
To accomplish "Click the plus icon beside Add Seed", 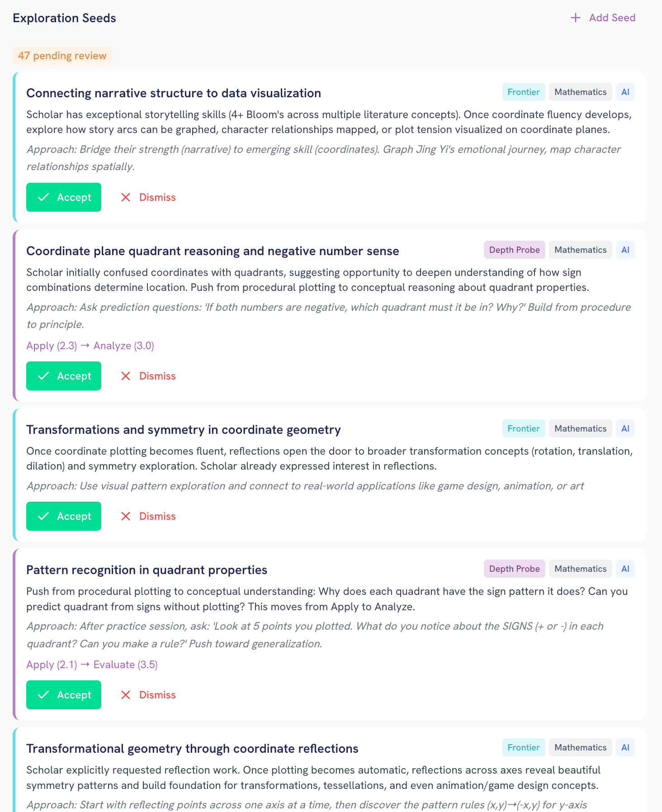I will pyautogui.click(x=575, y=18).
